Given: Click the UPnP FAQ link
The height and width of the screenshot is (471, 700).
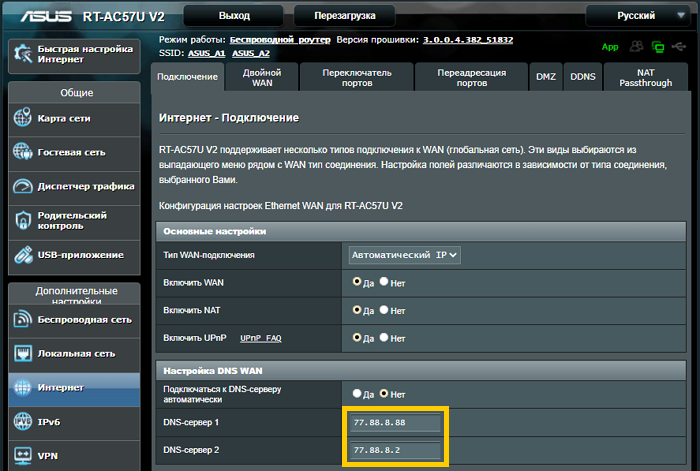Looking at the screenshot, I should pyautogui.click(x=260, y=338).
